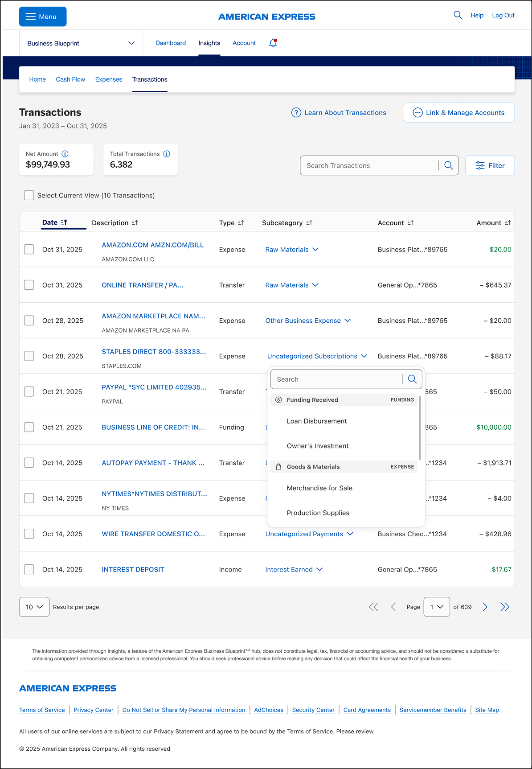Check the ONLINE TRANSFER transaction row
532x769 pixels.
pyautogui.click(x=29, y=285)
